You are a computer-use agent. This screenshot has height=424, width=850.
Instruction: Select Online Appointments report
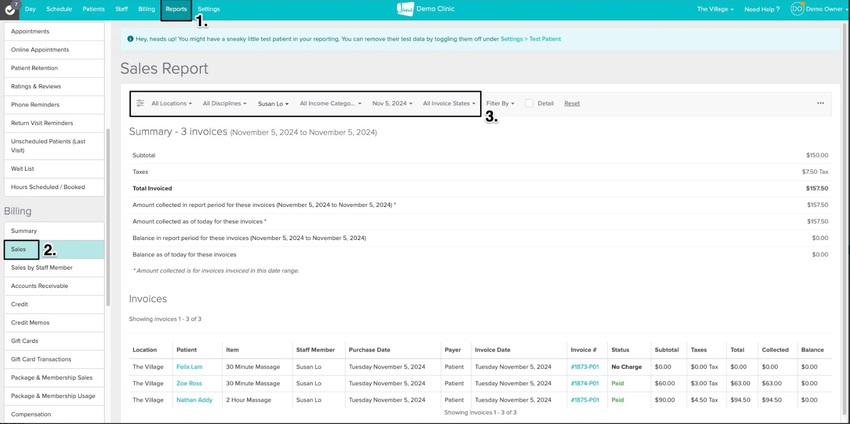coord(54,50)
